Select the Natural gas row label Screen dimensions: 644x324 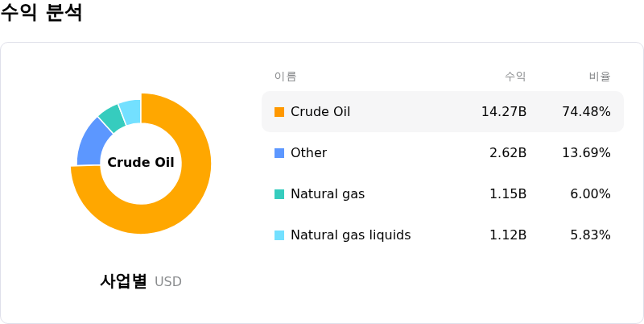[x=328, y=194]
